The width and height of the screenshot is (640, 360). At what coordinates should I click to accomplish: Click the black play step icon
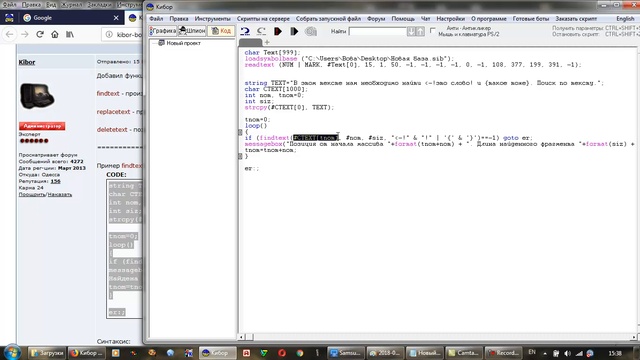click(294, 31)
